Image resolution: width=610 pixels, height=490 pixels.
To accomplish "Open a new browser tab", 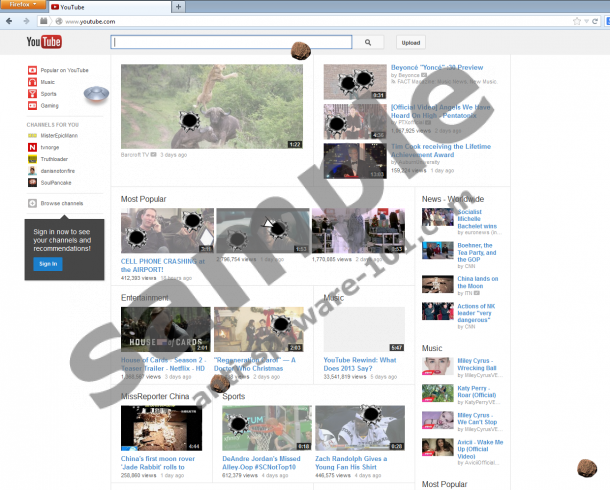I will (x=178, y=7).
